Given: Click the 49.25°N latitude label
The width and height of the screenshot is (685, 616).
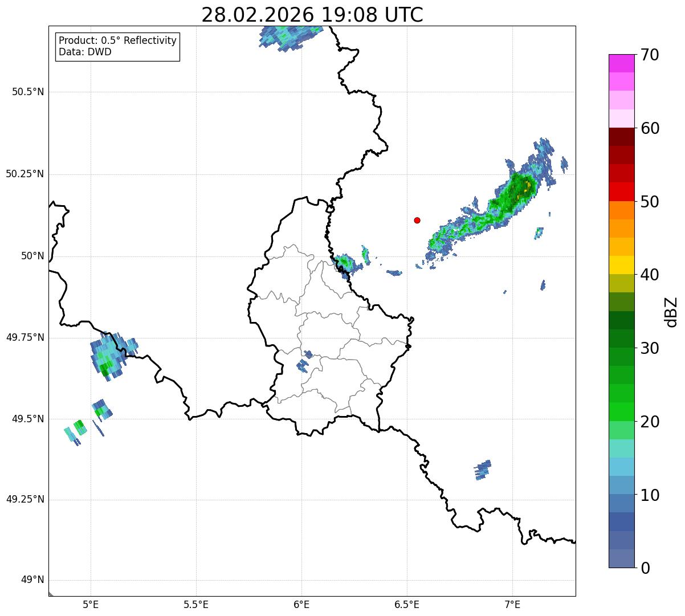Looking at the screenshot, I should [x=25, y=500].
